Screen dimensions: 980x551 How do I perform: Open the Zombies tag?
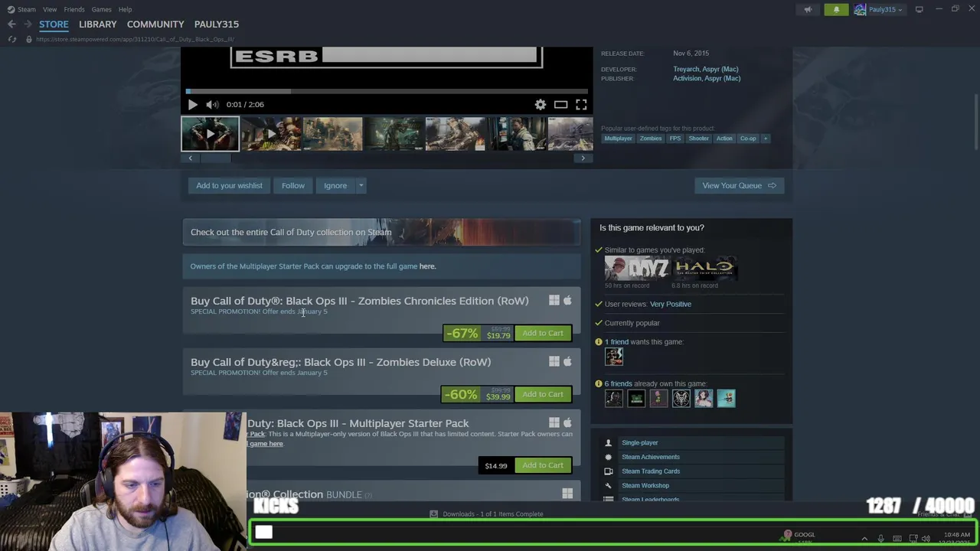651,139
